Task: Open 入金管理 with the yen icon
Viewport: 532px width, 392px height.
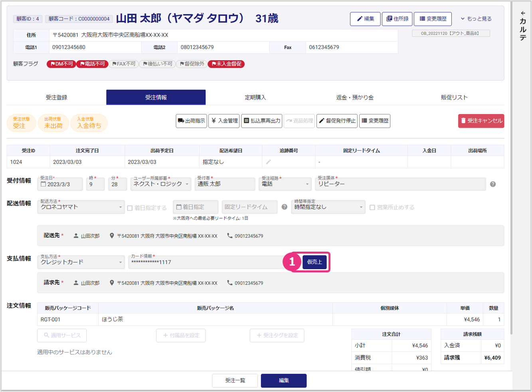Action: [x=224, y=121]
